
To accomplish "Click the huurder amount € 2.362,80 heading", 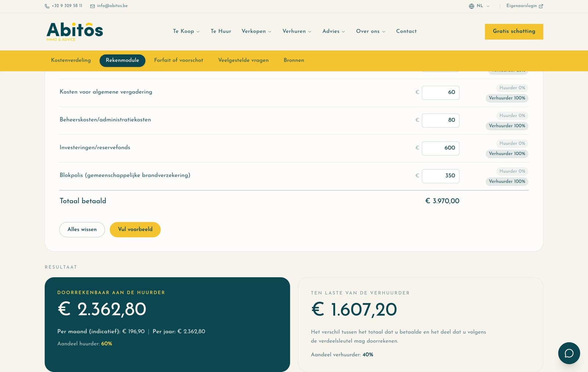I will 102,309.
